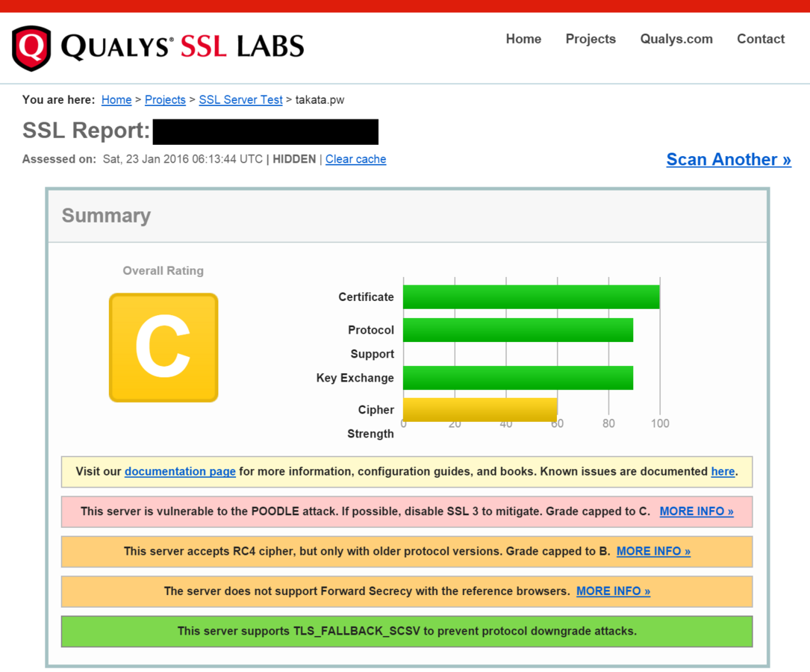810x672 pixels.
Task: Click the '80' chart axis value
Action: click(x=608, y=423)
